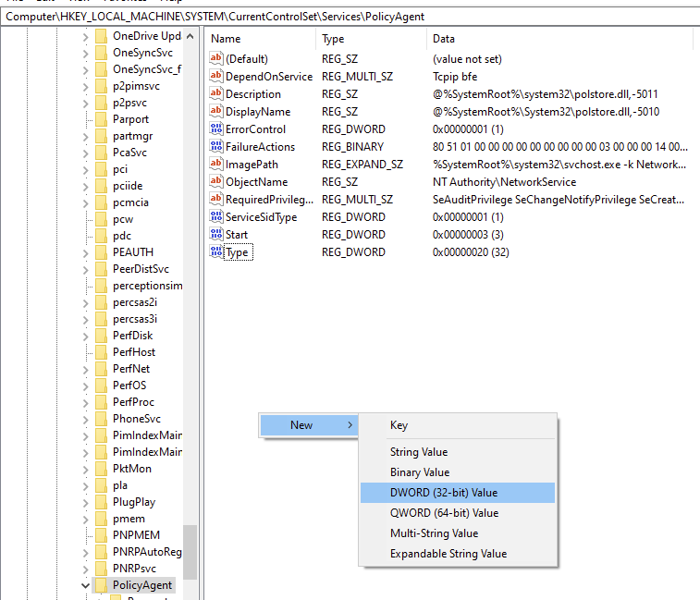Click the PNRPsvc folder icon
700x600 pixels.
102,569
